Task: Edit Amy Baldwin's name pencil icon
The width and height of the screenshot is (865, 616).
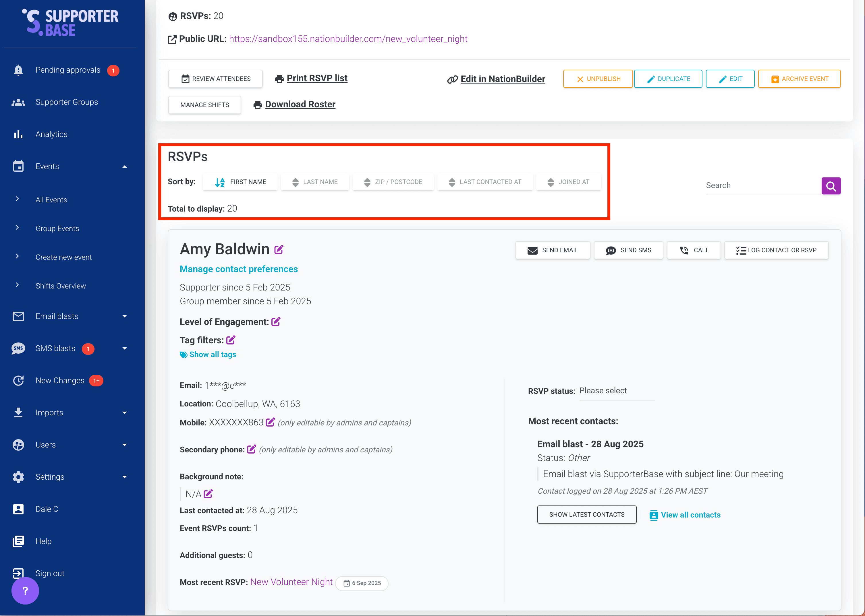Action: (x=279, y=250)
